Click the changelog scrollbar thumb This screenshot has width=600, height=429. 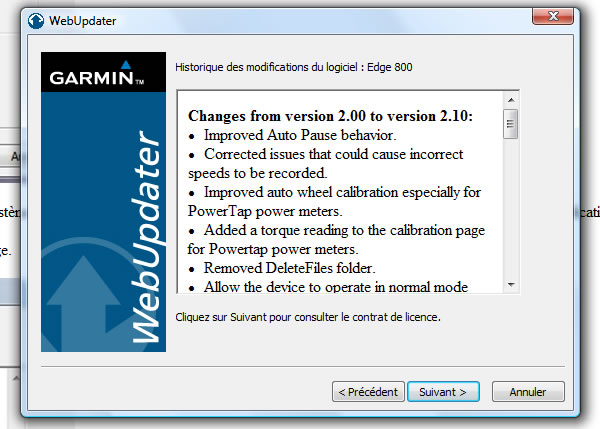click(510, 124)
